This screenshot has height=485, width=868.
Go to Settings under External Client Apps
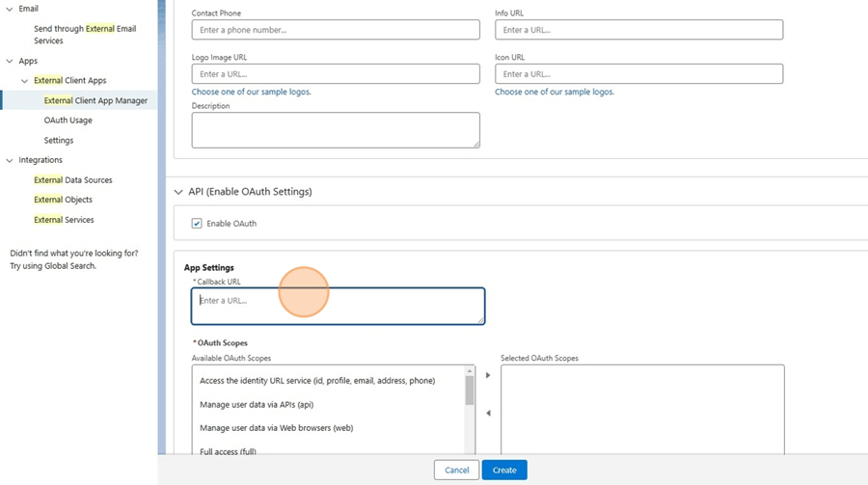58,141
